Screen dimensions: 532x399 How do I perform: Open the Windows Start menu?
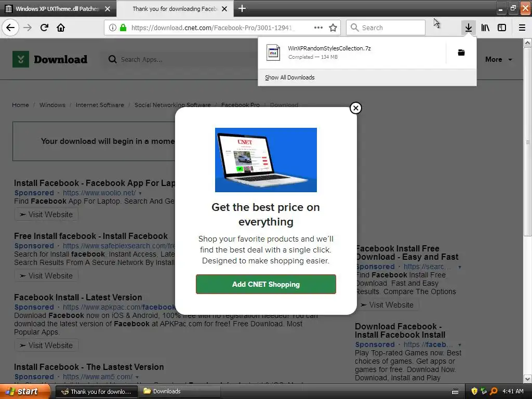click(24, 391)
